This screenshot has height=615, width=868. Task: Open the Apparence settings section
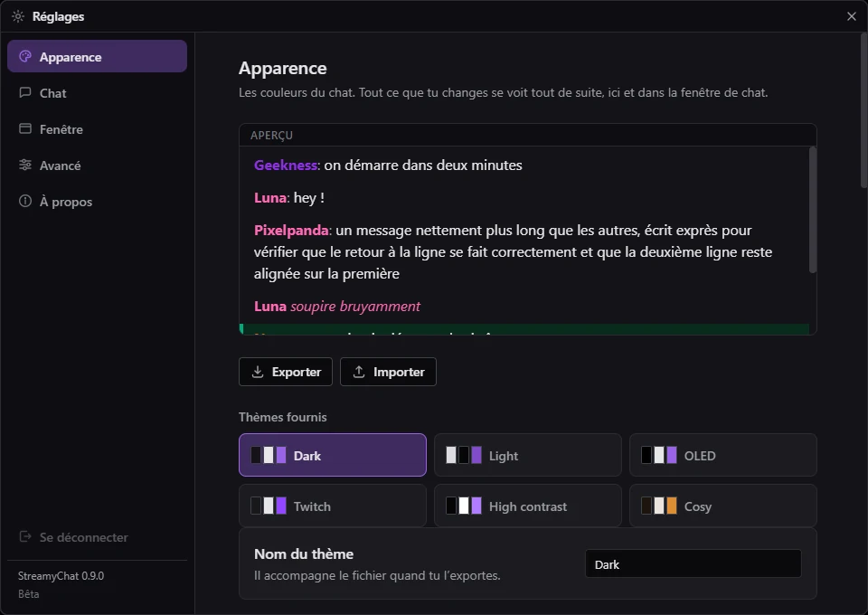[x=97, y=56]
